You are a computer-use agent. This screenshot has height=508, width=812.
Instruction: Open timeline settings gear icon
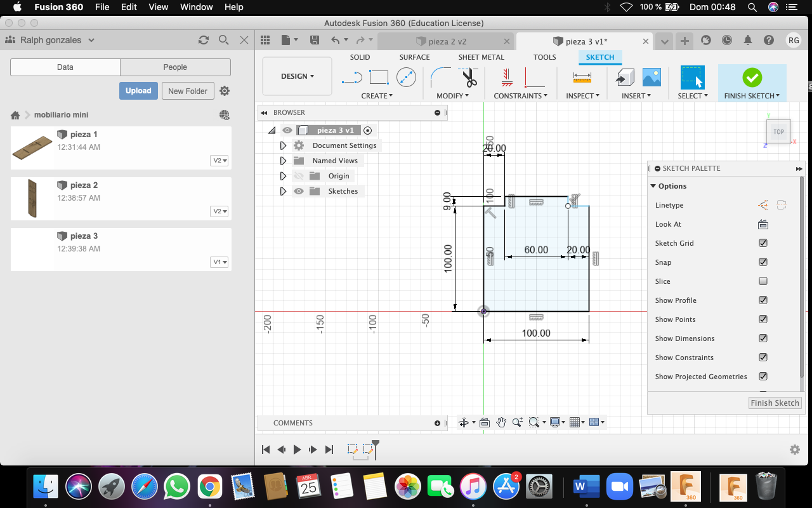tap(795, 450)
